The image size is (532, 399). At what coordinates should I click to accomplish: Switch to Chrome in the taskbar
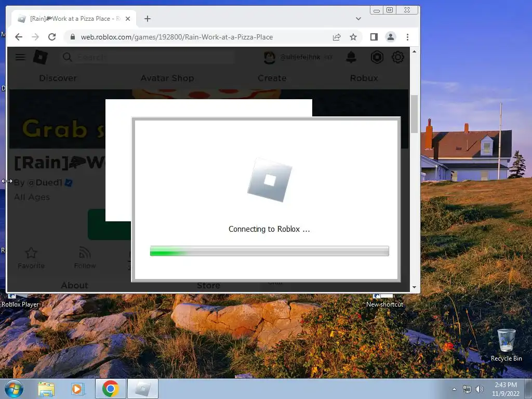click(110, 389)
